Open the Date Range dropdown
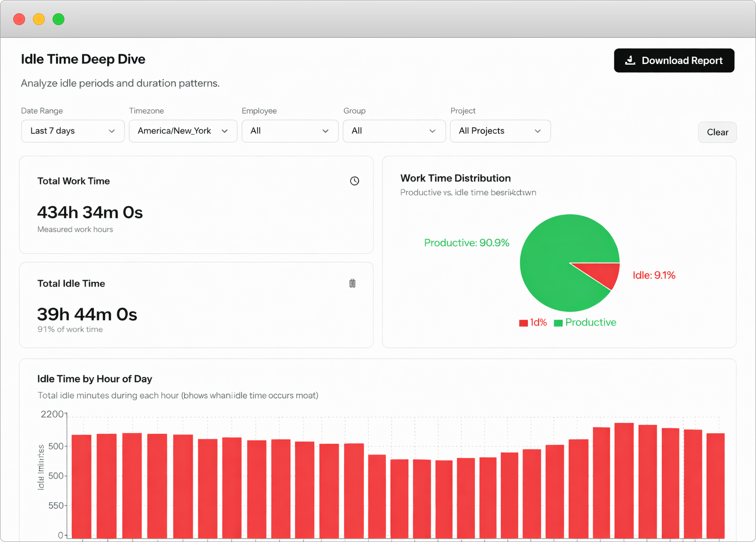756x542 pixels. click(x=73, y=131)
